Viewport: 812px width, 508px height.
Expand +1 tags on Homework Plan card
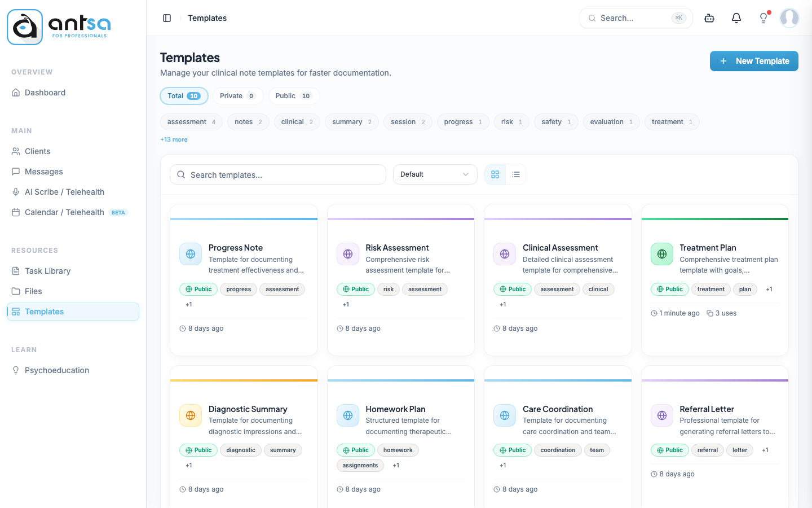(x=396, y=466)
